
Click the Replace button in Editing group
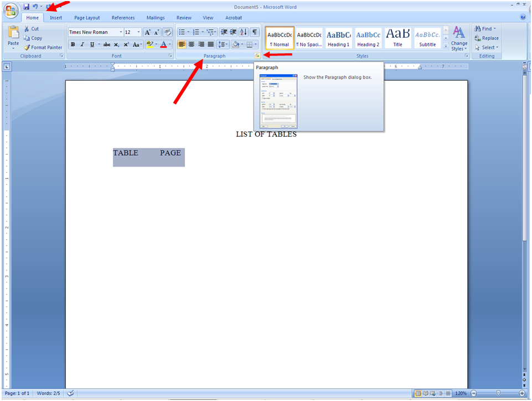487,38
